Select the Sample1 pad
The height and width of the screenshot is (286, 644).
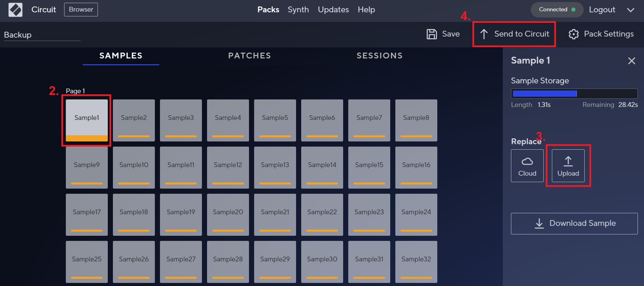[87, 120]
